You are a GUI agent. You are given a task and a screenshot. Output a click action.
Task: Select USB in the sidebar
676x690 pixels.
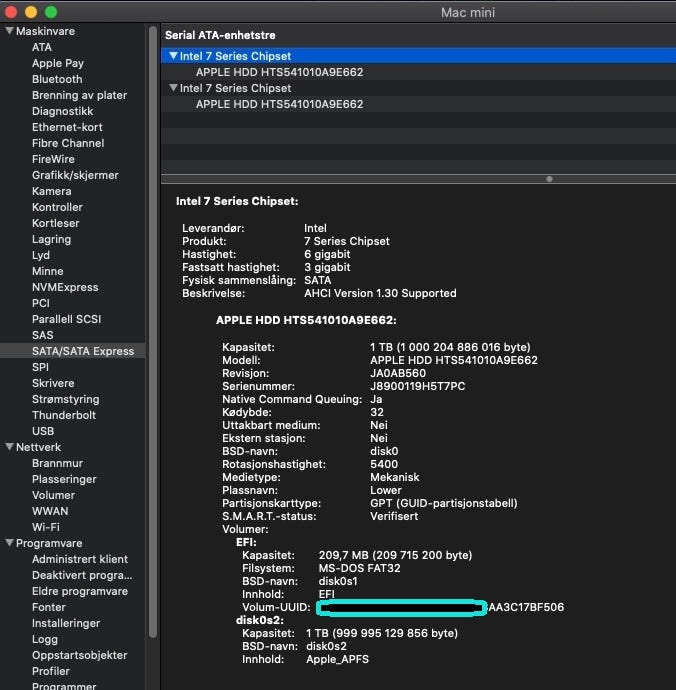pyautogui.click(x=43, y=431)
